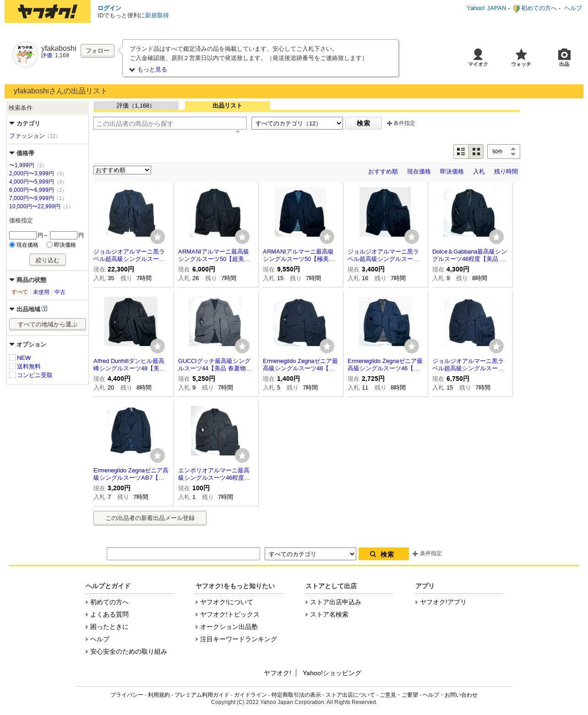
Task: Click the top 検索 button
Action: tap(364, 123)
